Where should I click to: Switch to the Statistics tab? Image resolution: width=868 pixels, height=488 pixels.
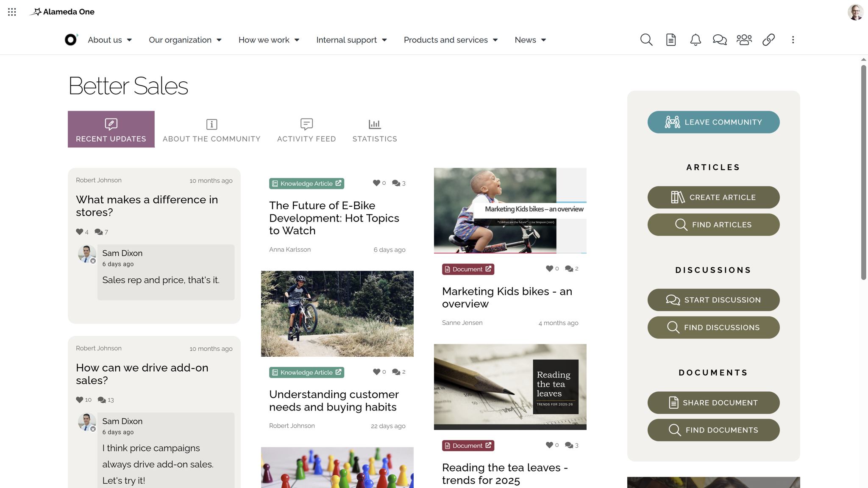point(375,129)
